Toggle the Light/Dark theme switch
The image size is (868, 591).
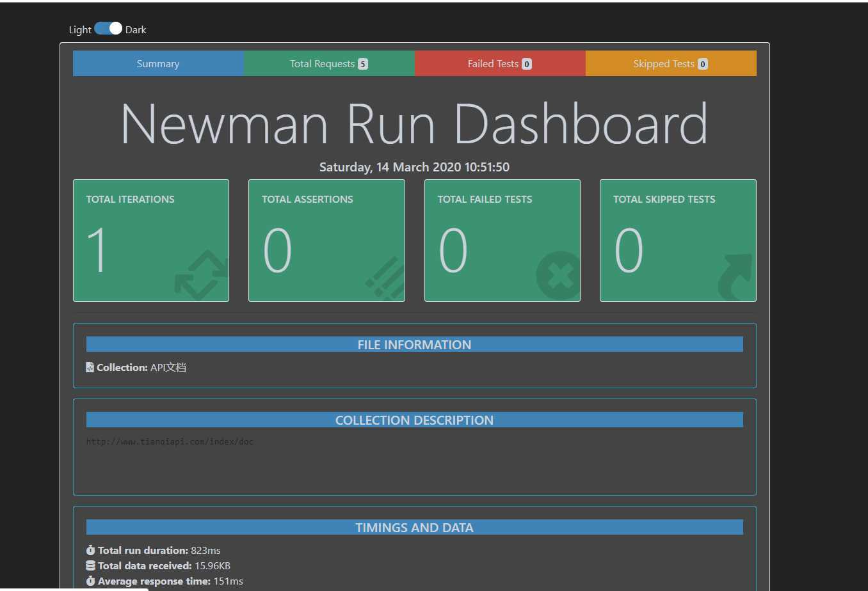[x=108, y=29]
